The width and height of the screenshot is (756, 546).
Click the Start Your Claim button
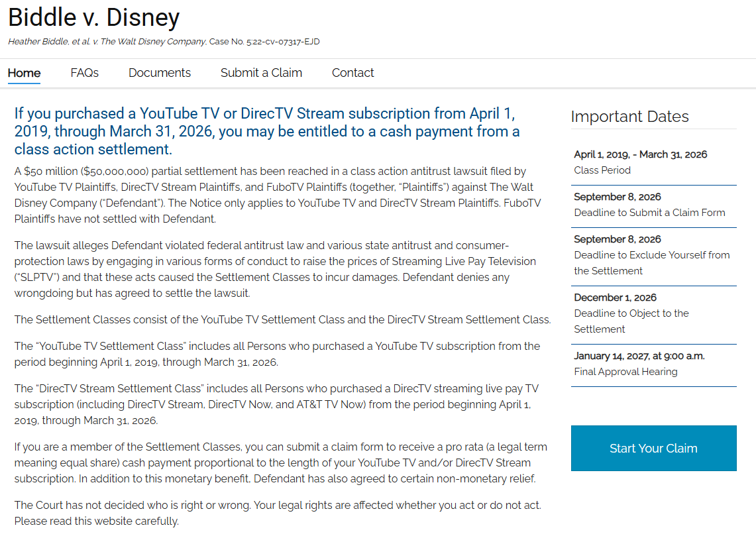[x=654, y=448]
